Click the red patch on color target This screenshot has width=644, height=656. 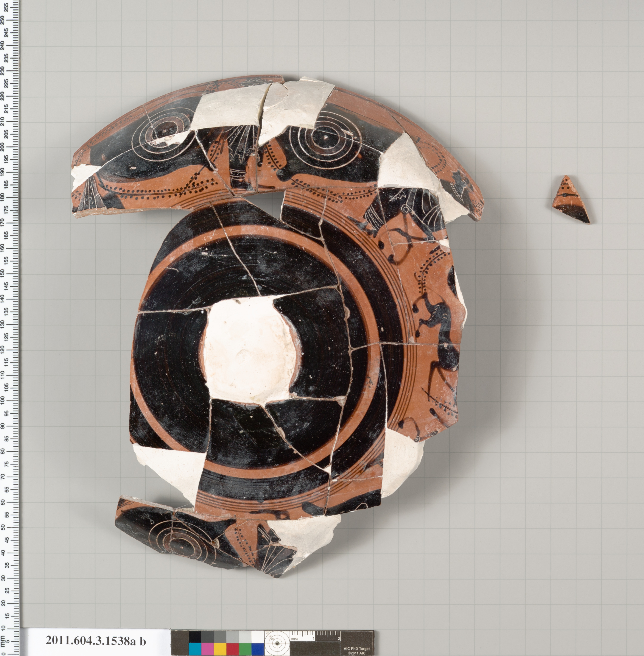click(232, 649)
